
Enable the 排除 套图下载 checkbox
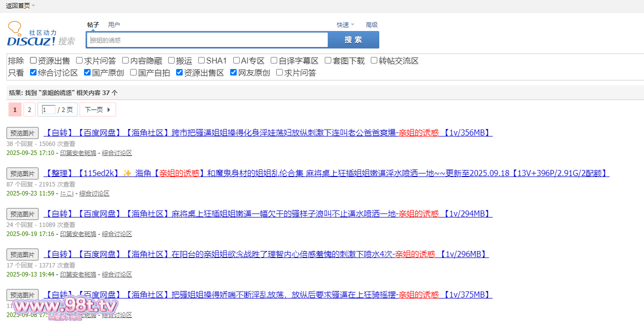tap(328, 60)
